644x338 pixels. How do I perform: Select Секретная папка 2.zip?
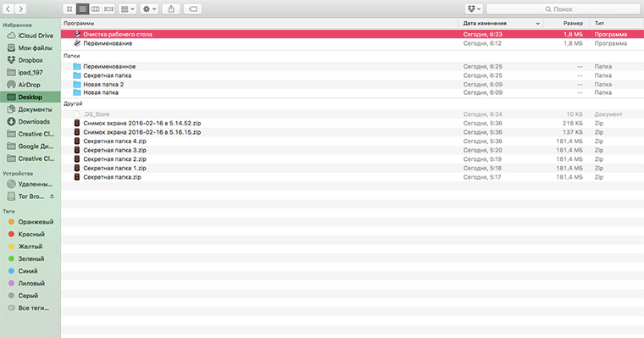pyautogui.click(x=352, y=159)
